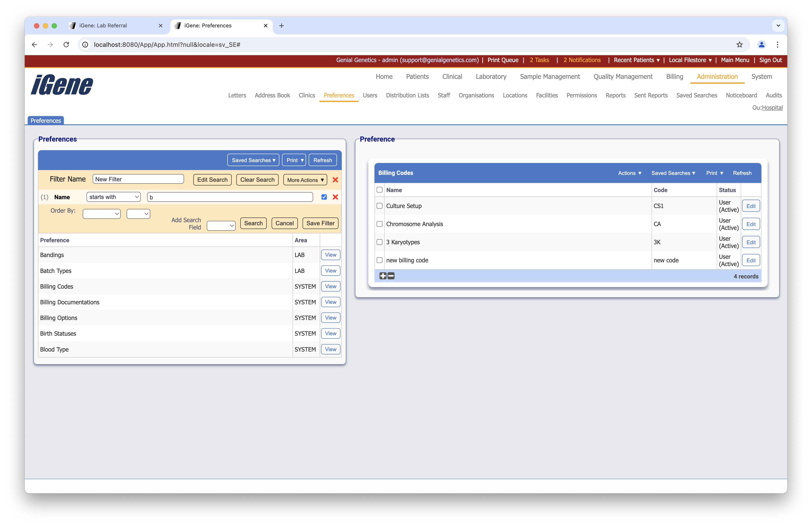Go to the Laboratory main menu
812x526 pixels.
click(x=491, y=76)
